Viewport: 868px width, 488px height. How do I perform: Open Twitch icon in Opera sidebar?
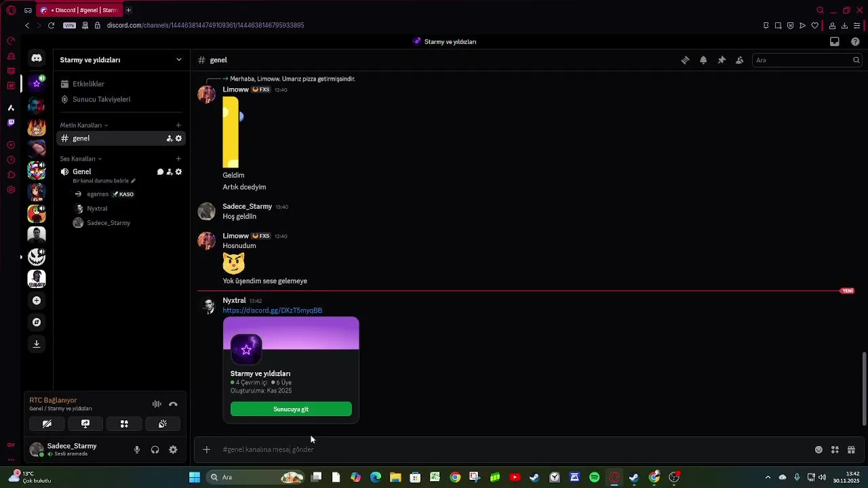(x=11, y=123)
